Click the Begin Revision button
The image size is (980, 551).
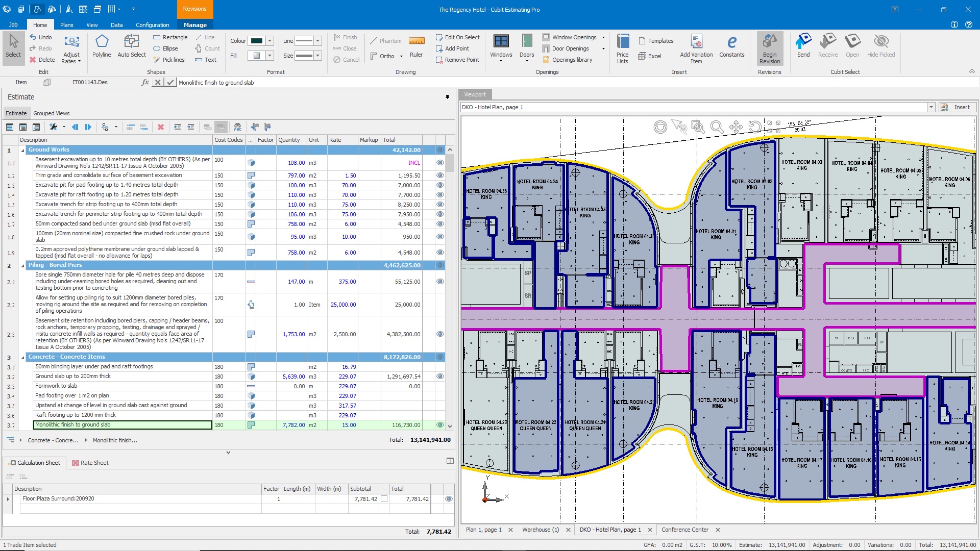(x=769, y=48)
